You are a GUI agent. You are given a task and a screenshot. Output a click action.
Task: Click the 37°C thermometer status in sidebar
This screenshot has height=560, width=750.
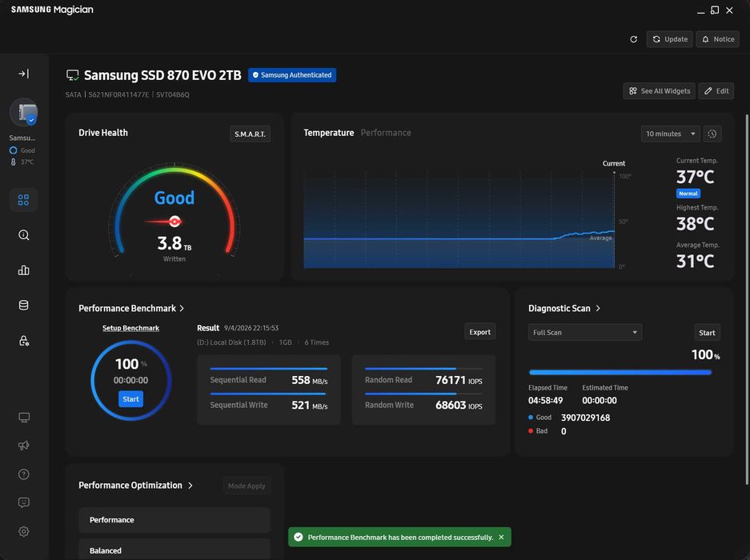pyautogui.click(x=22, y=162)
